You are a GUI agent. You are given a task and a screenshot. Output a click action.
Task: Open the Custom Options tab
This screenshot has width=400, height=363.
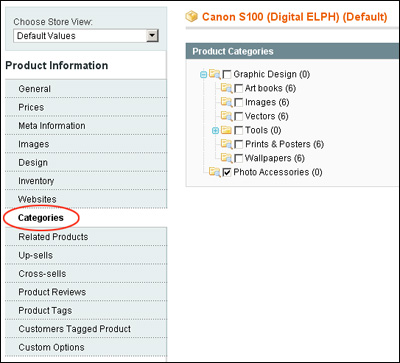click(86, 347)
